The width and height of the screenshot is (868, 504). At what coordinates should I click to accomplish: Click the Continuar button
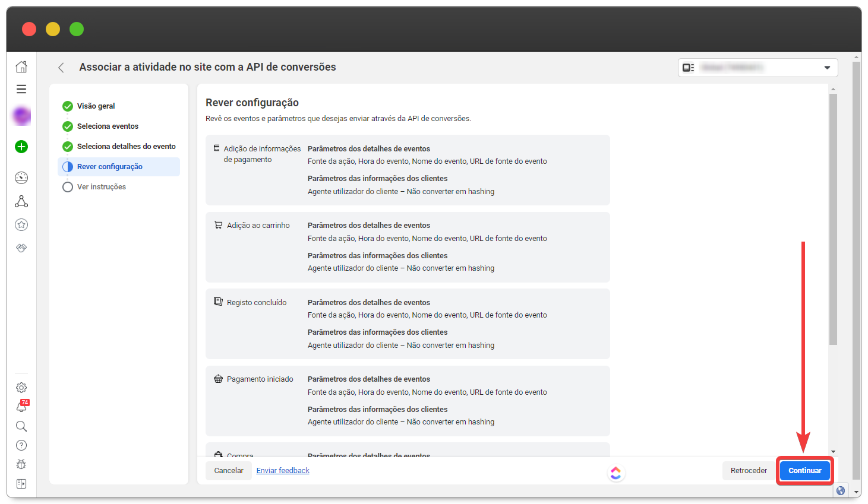804,471
